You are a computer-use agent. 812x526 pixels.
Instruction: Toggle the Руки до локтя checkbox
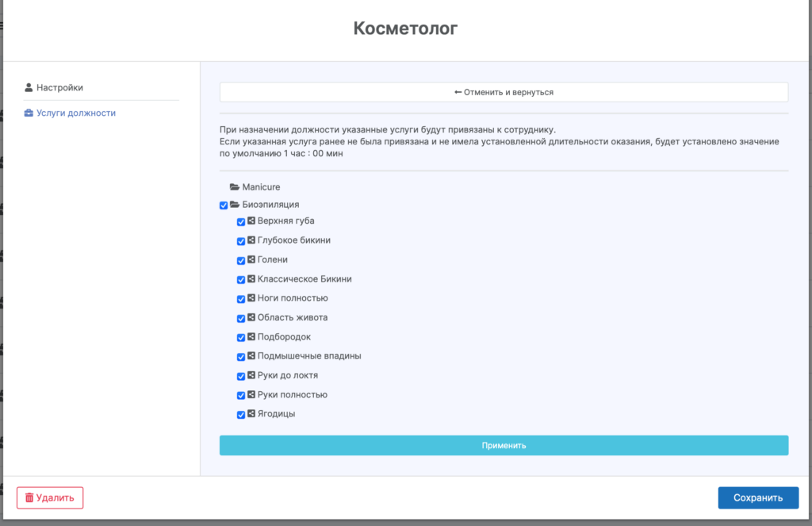pos(241,376)
